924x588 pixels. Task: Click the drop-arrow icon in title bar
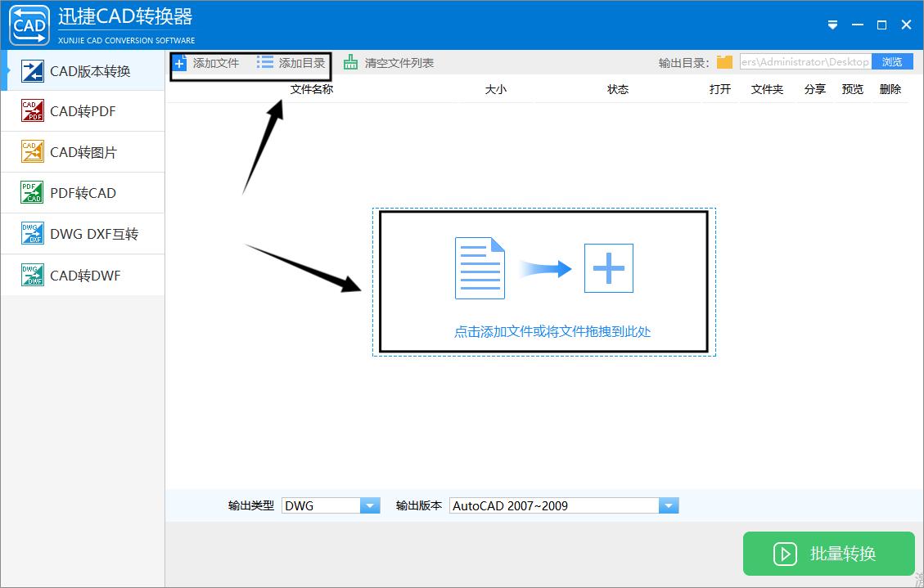(832, 25)
